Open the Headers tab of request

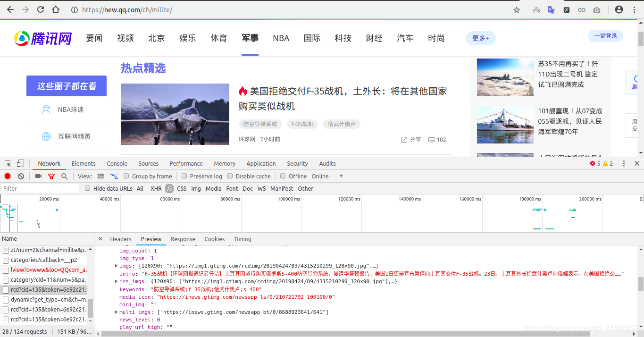point(121,239)
